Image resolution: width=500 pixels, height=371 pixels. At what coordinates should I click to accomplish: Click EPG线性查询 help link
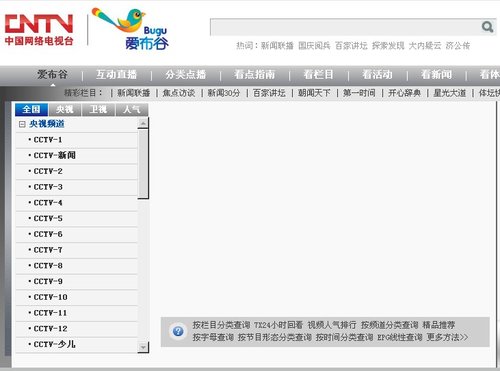coord(400,337)
